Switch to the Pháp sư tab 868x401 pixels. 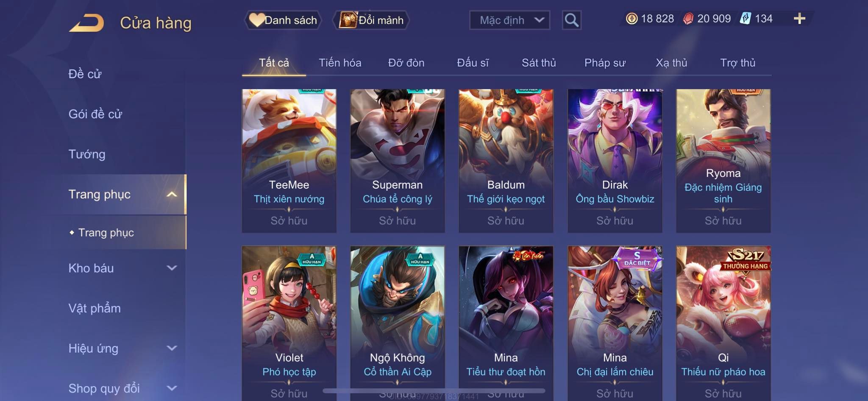click(605, 63)
